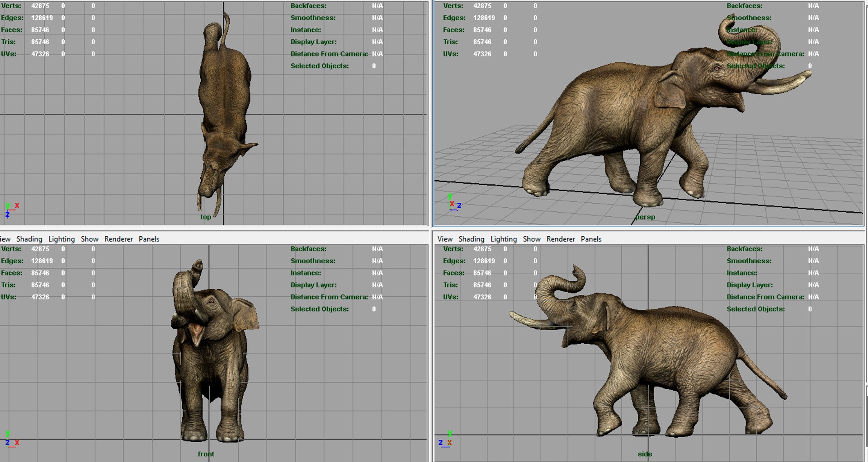Click 'Edges:' label in side view HUD

pyautogui.click(x=454, y=261)
